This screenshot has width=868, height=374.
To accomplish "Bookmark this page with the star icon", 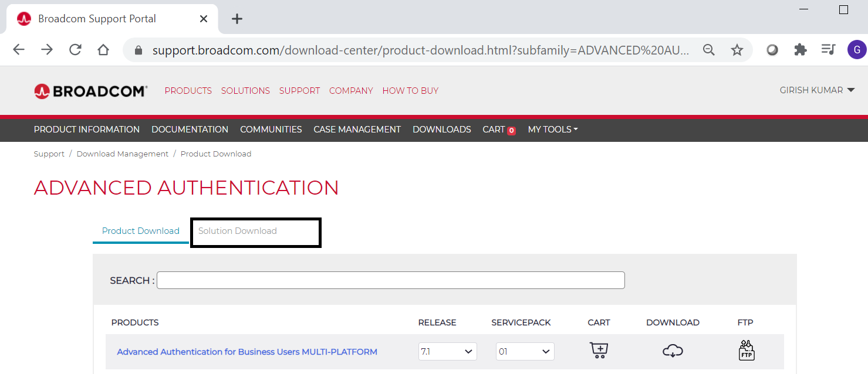I will coord(737,50).
